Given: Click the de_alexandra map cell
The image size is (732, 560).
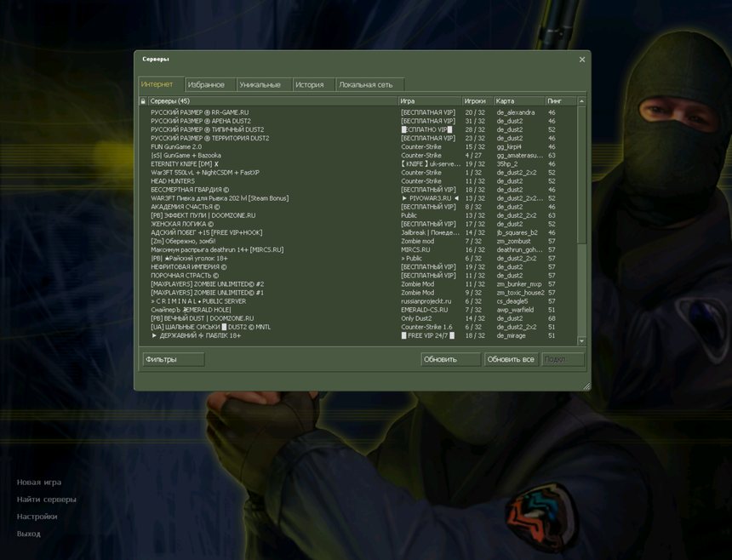Looking at the screenshot, I should pyautogui.click(x=516, y=112).
